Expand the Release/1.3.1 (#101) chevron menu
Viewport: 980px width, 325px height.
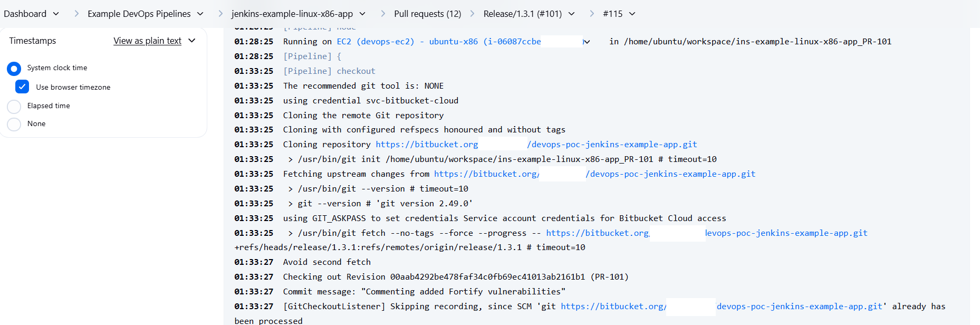[572, 14]
